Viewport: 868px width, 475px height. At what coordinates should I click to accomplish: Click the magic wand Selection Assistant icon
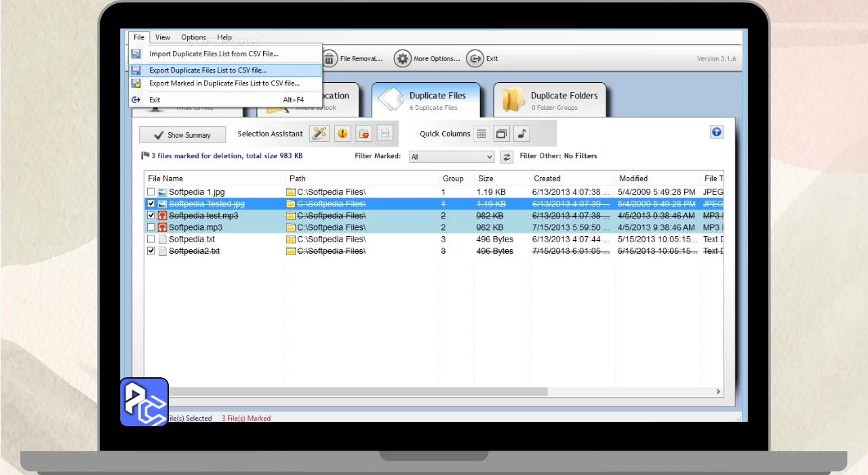click(319, 134)
